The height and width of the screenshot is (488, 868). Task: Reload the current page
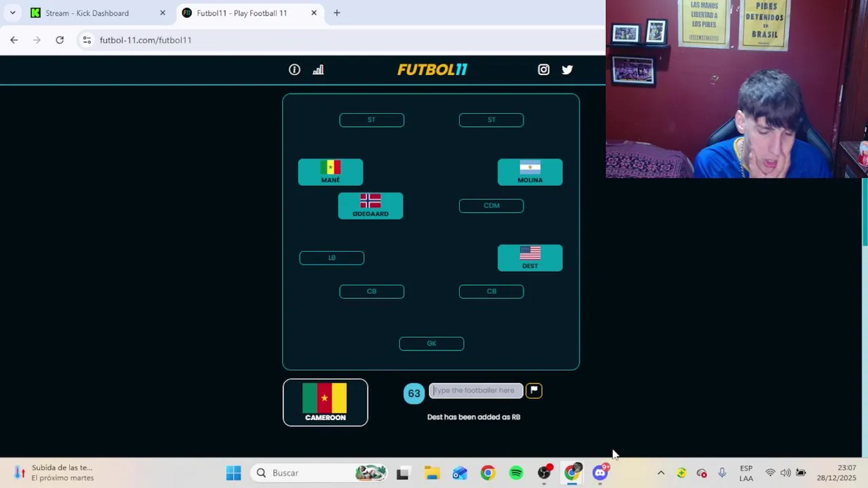(x=60, y=40)
